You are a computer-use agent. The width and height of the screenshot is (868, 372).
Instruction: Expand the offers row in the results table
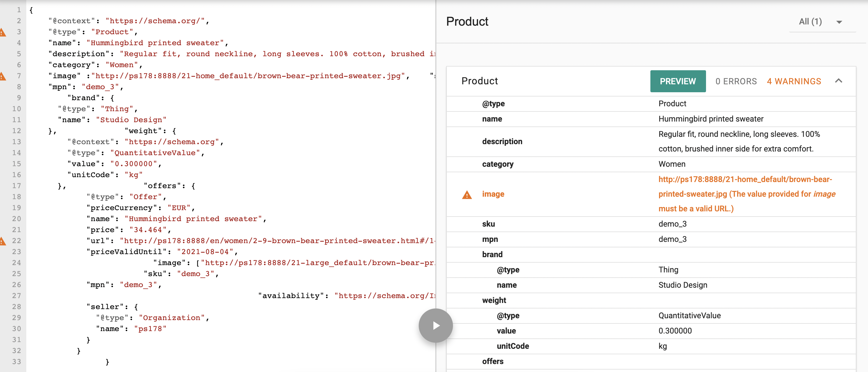(493, 361)
